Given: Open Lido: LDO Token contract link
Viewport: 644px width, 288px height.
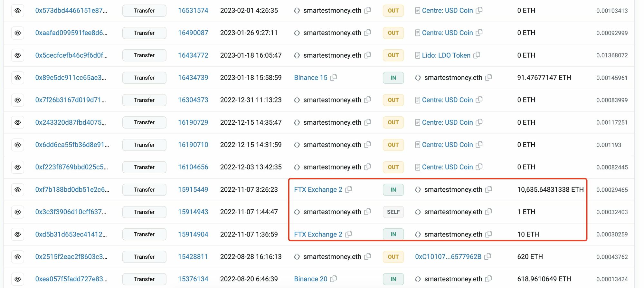Looking at the screenshot, I should (446, 55).
